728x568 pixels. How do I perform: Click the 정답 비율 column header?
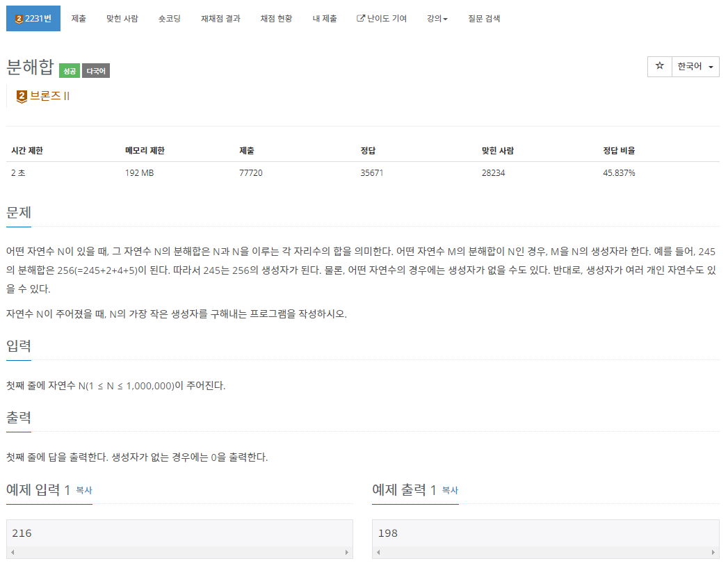click(619, 150)
